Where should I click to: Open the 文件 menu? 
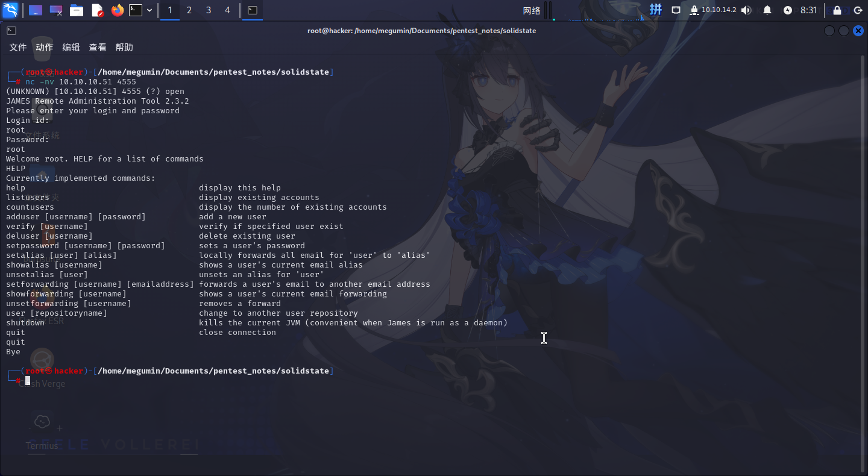[x=18, y=47]
